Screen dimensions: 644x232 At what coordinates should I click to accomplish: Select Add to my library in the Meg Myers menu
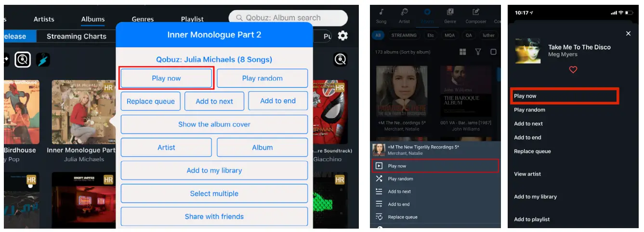(x=535, y=197)
